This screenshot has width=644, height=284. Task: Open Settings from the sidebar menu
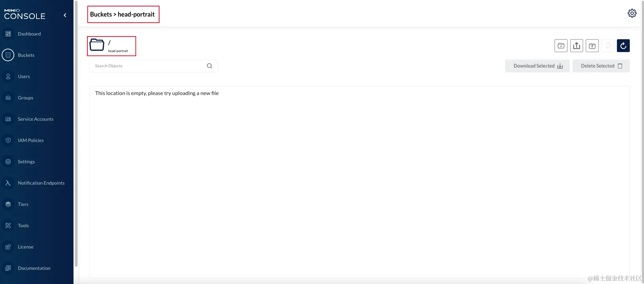click(26, 162)
